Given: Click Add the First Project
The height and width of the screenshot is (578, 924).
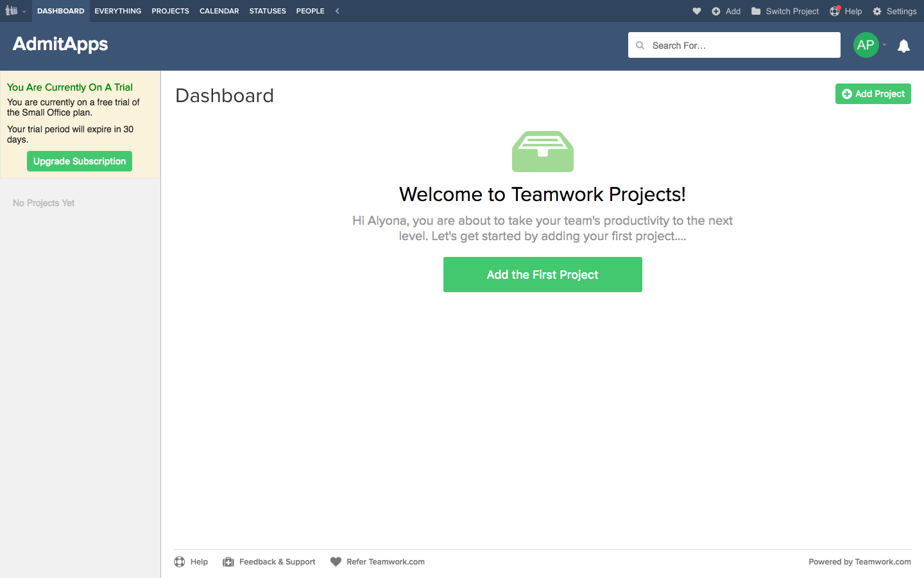Looking at the screenshot, I should [x=542, y=274].
